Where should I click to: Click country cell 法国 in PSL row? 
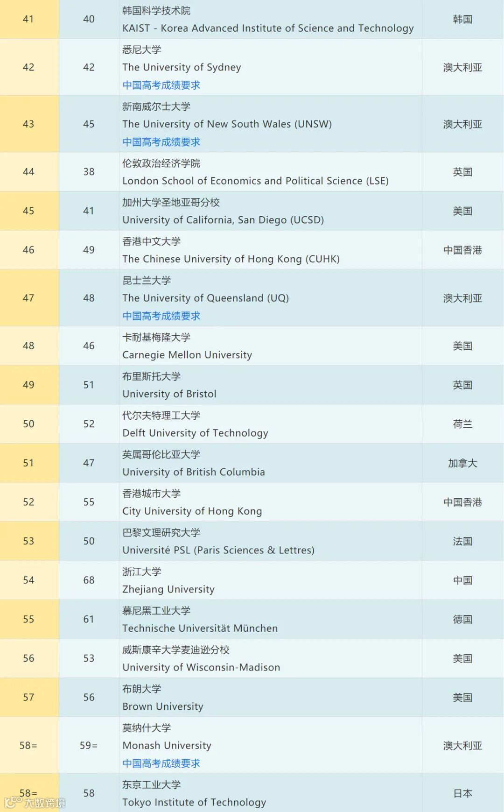[462, 541]
